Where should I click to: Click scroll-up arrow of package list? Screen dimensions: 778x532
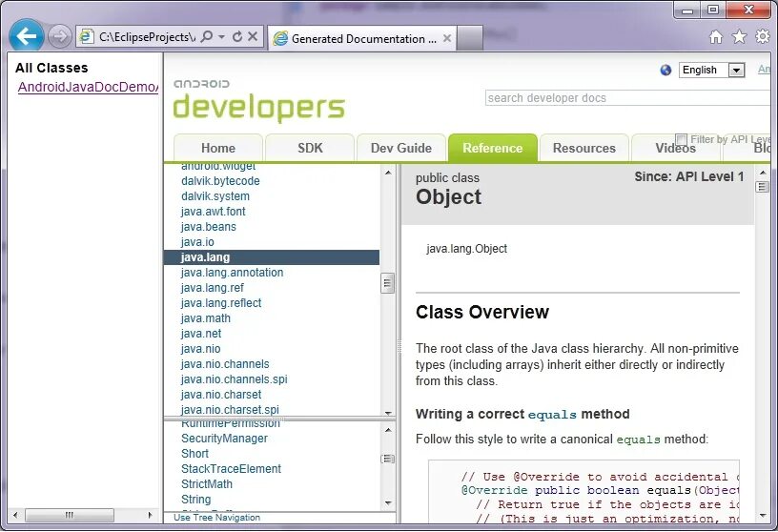(x=388, y=174)
